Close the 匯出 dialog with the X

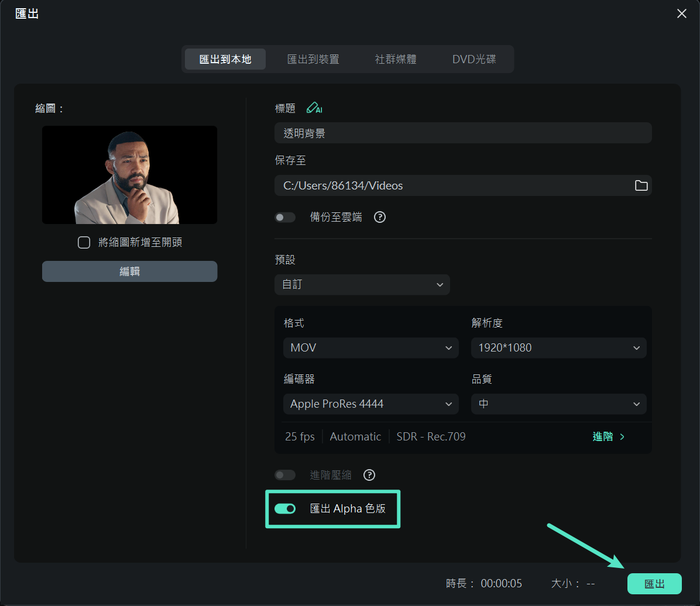pos(682,13)
